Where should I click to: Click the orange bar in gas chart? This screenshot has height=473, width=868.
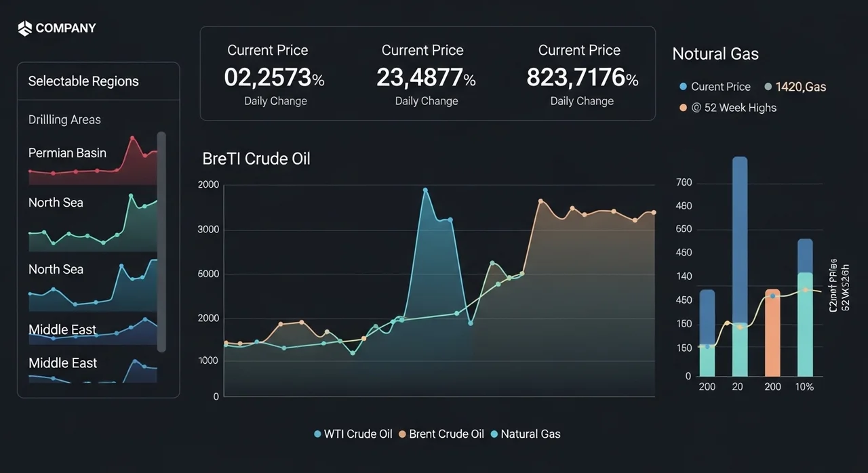pos(772,332)
